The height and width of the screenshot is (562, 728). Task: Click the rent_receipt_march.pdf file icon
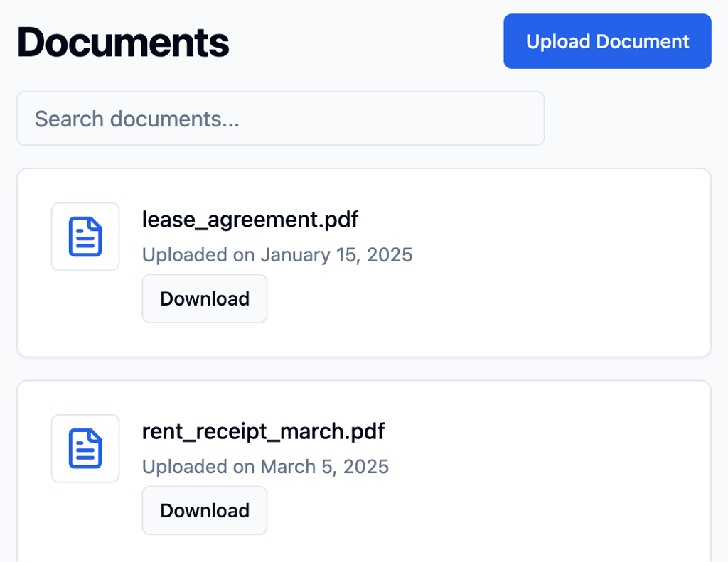pos(85,448)
